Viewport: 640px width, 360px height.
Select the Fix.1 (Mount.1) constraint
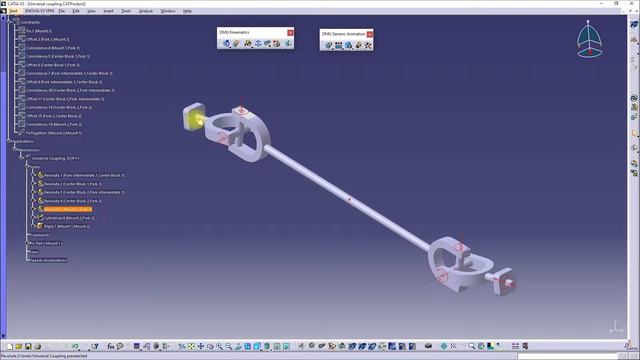(x=39, y=31)
